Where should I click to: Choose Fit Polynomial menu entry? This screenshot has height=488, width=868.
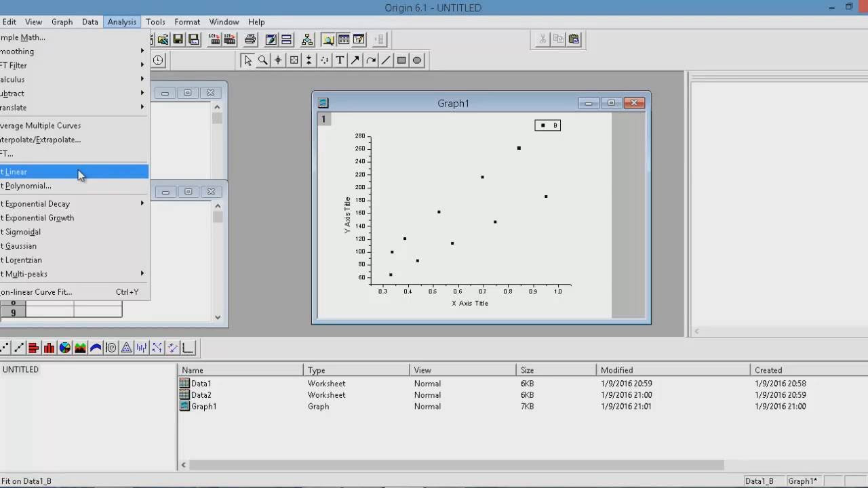coord(73,186)
